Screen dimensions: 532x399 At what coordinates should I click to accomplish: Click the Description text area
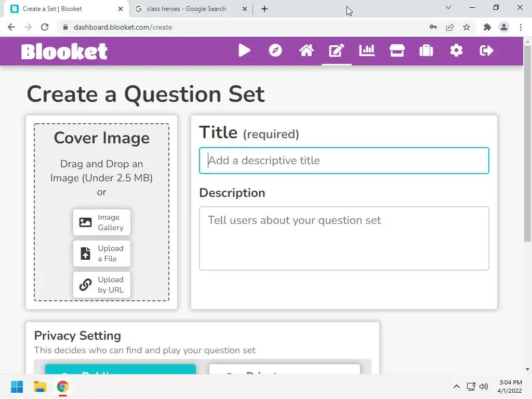point(344,238)
